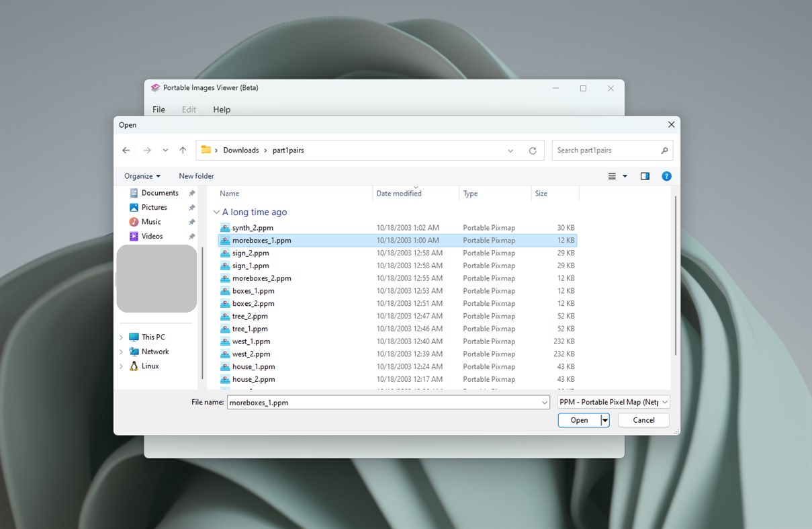Toggle the preview pane
Screen dimensions: 812x529
point(645,176)
